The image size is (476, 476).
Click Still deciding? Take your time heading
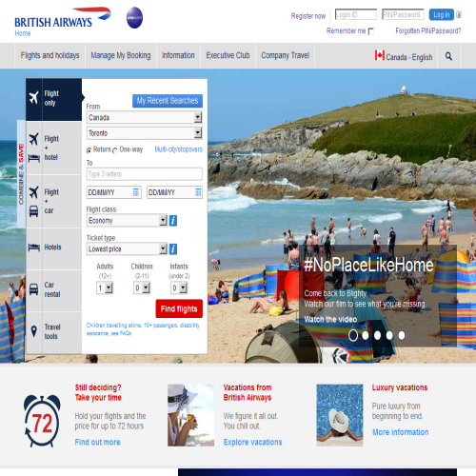98,392
